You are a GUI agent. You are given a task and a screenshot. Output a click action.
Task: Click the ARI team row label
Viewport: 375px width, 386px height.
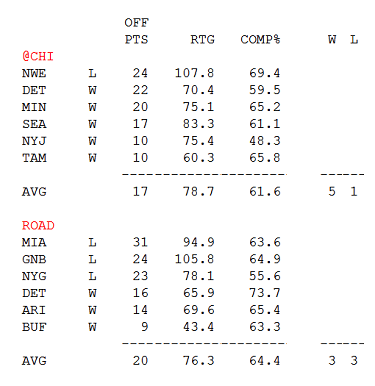pos(34,310)
